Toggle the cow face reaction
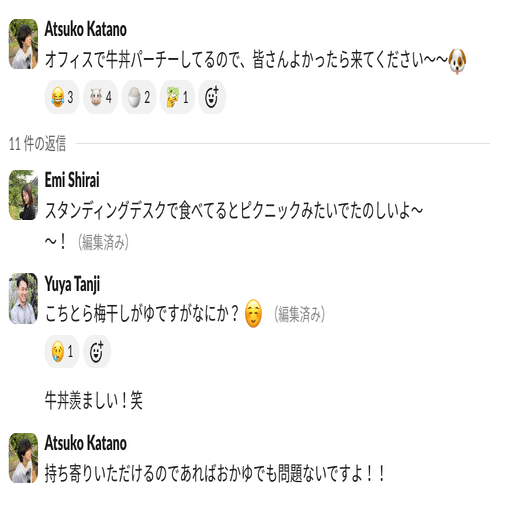The height and width of the screenshot is (505, 505). (x=100, y=97)
